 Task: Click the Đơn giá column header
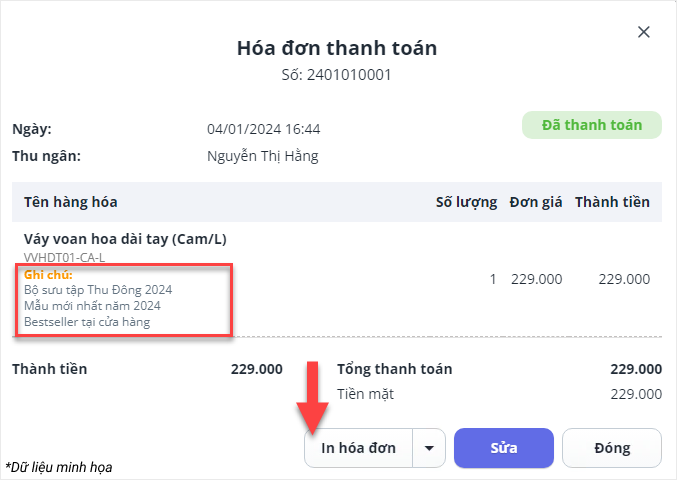(537, 202)
